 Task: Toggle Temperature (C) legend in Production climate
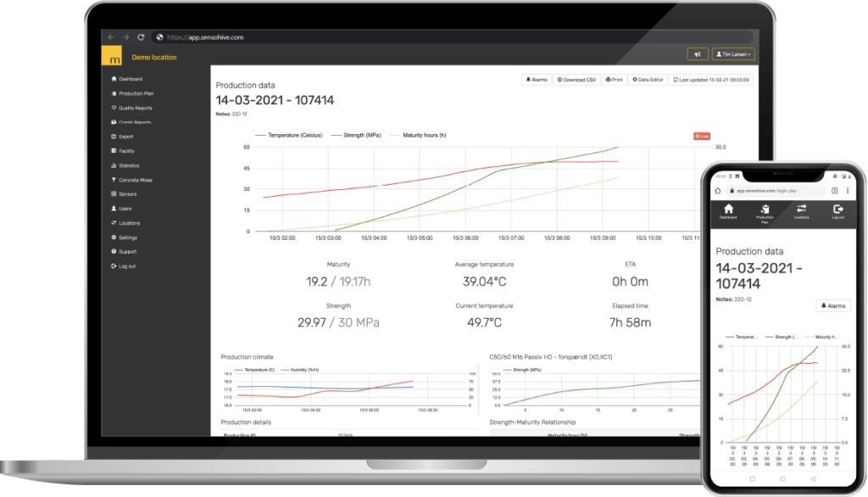pos(254,370)
